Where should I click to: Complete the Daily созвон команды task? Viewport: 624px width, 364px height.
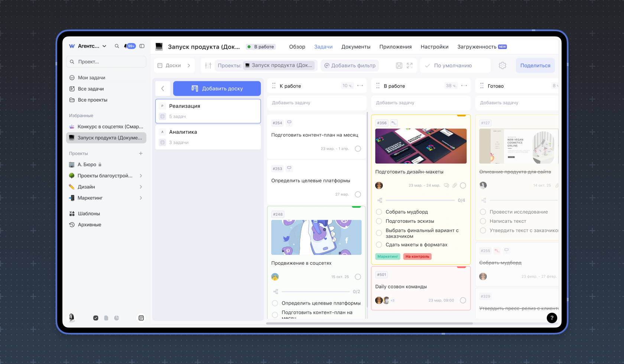(463, 300)
